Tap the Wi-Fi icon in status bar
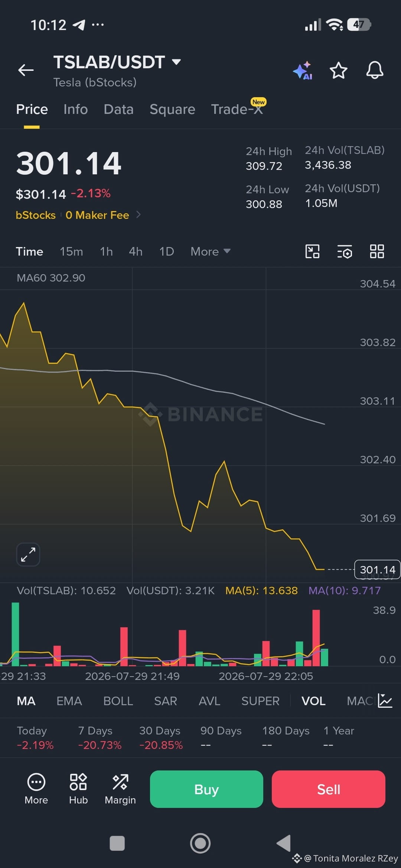 pos(334,24)
